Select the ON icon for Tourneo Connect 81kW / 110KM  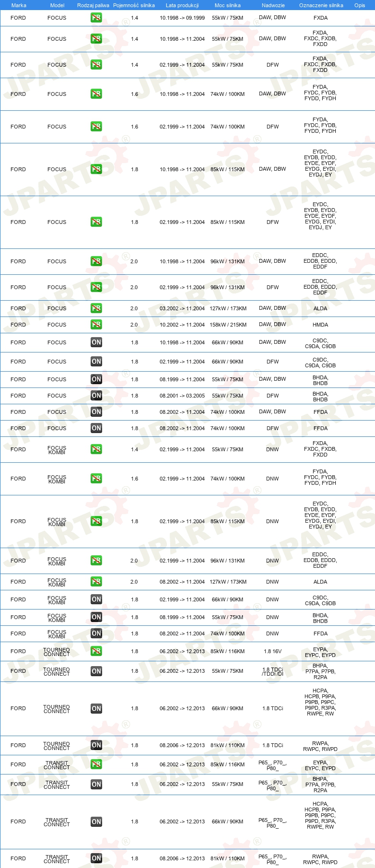tap(96, 745)
